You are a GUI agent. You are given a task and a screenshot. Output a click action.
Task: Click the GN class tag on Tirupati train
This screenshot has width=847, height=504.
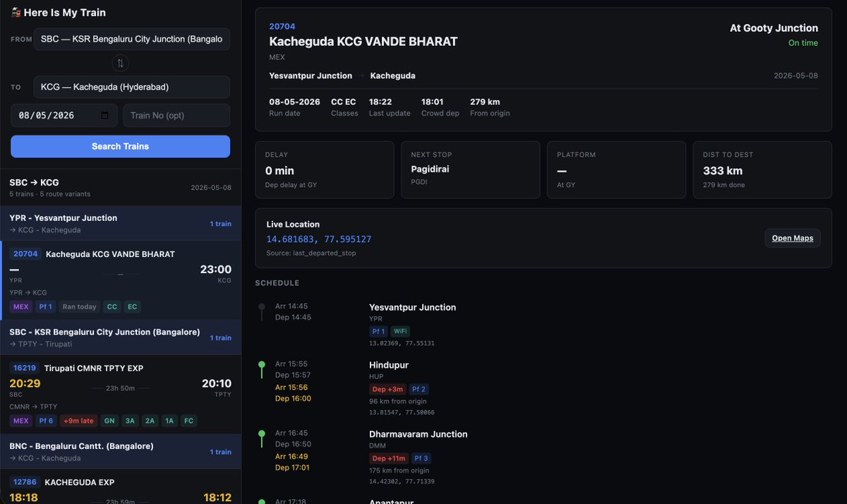(x=109, y=421)
